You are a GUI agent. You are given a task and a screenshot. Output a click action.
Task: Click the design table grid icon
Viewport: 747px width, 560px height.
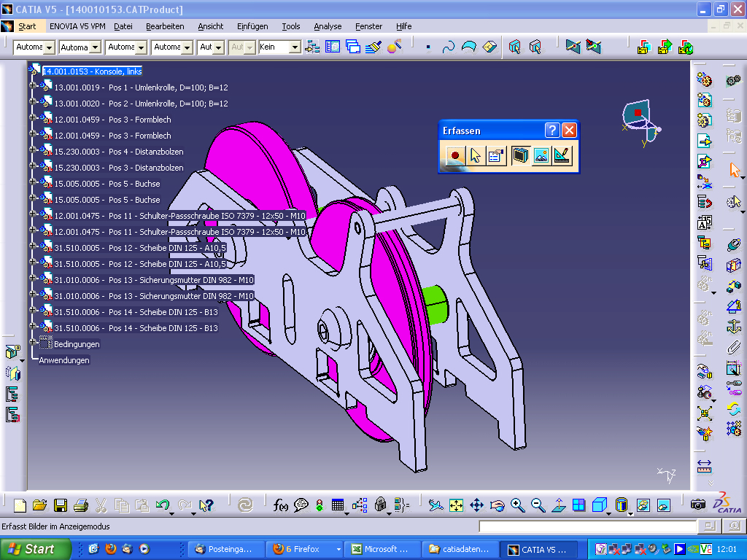(x=337, y=505)
